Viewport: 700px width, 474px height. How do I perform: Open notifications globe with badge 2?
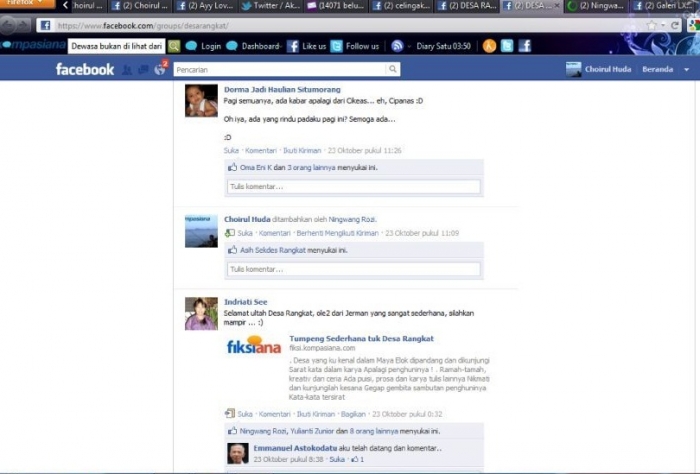click(160, 69)
